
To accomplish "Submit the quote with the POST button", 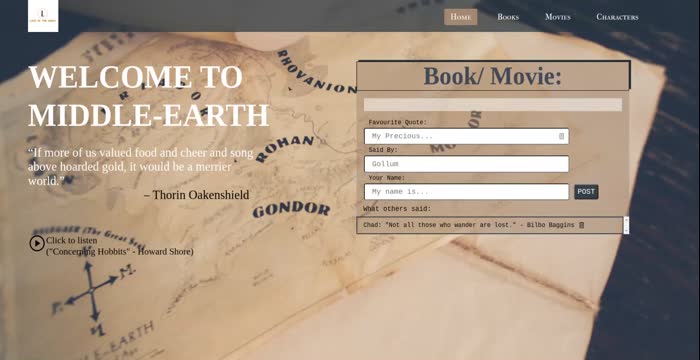I will click(x=586, y=192).
